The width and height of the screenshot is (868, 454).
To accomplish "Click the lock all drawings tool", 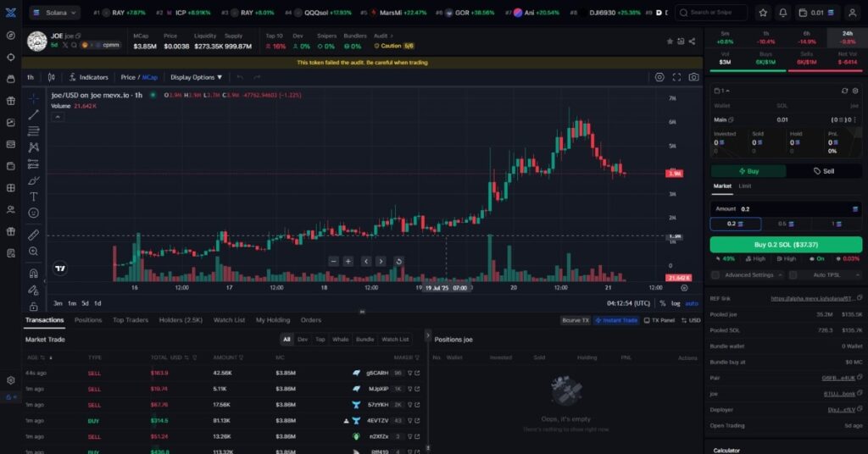I will (34, 307).
